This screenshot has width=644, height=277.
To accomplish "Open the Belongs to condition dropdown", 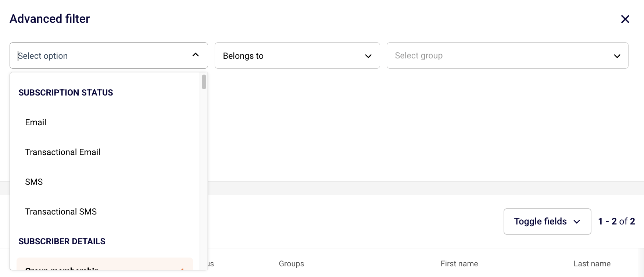I will click(297, 55).
